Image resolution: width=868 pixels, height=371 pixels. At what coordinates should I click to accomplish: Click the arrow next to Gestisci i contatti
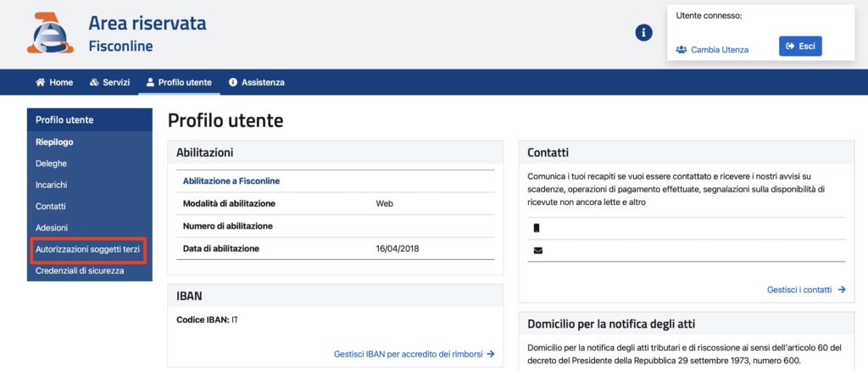pyautogui.click(x=842, y=289)
